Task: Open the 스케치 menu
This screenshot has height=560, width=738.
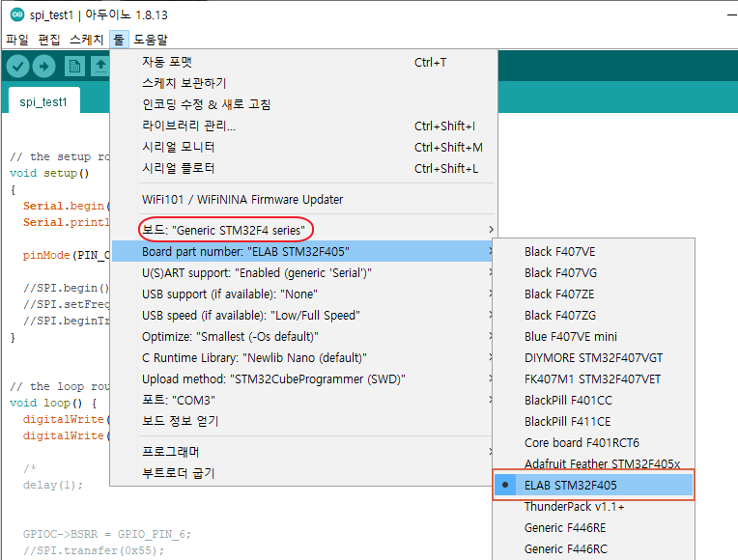Action: pyautogui.click(x=87, y=40)
